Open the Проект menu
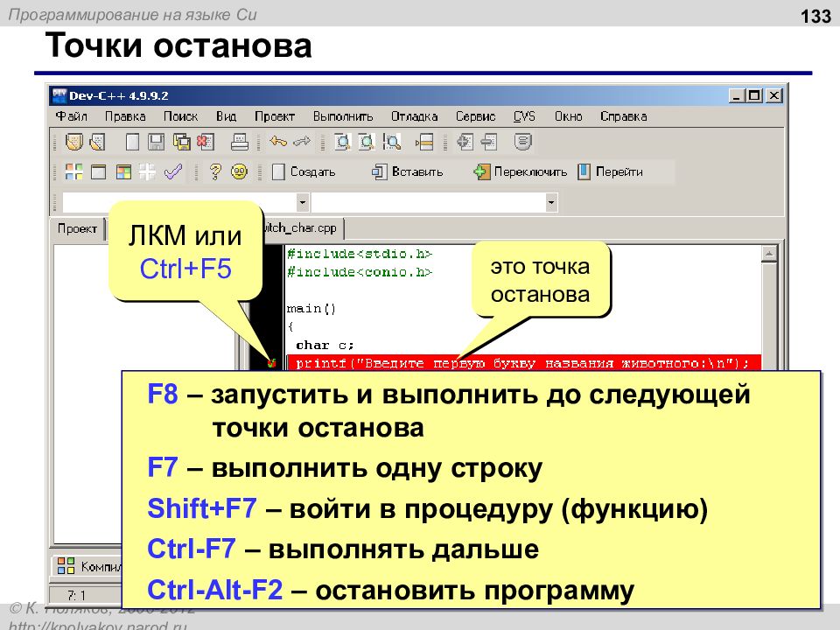 coord(275,116)
